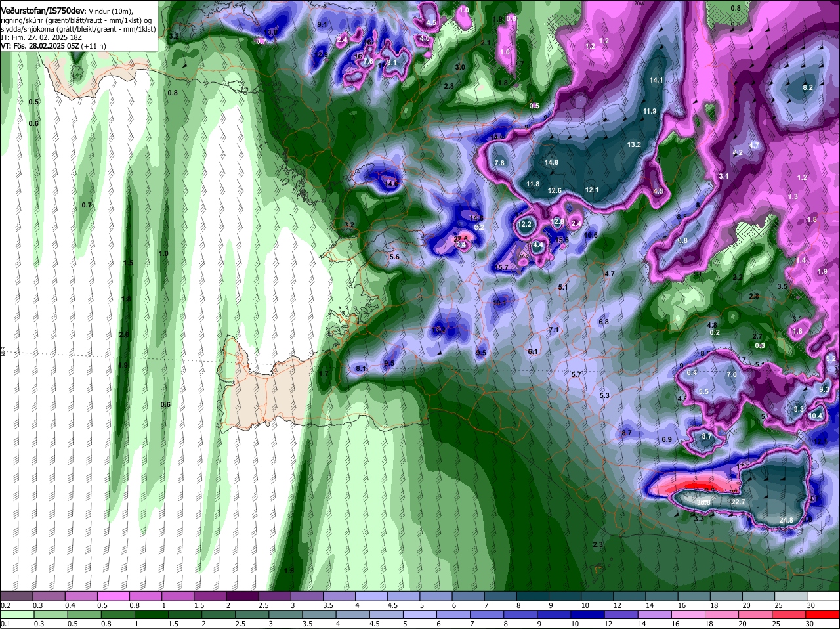The height and width of the screenshot is (629, 840).
Task: Select the 'IT: Fim. 27. 02. 2025 18Z' line
Action: [x=40, y=37]
